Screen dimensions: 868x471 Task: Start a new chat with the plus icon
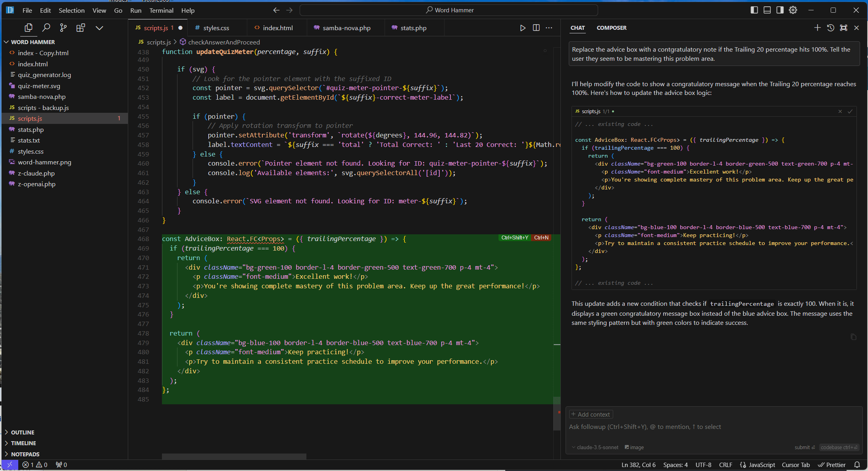tap(818, 27)
